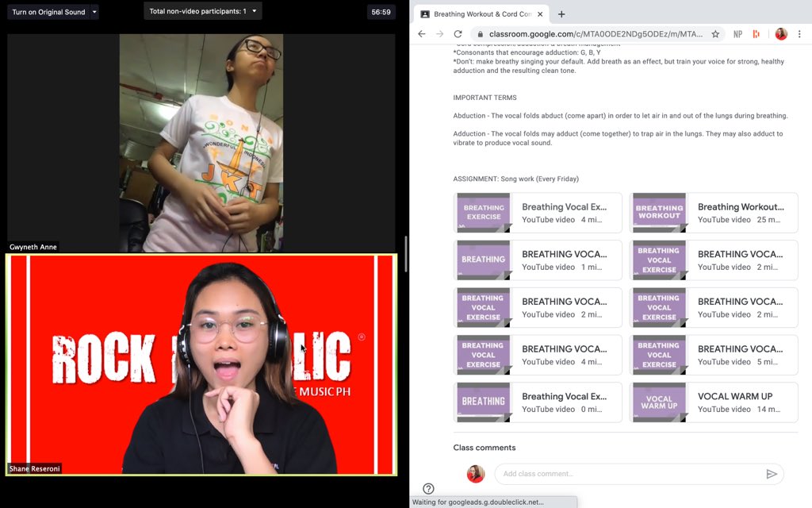
Task: Type in Add class comment field
Action: coord(629,474)
